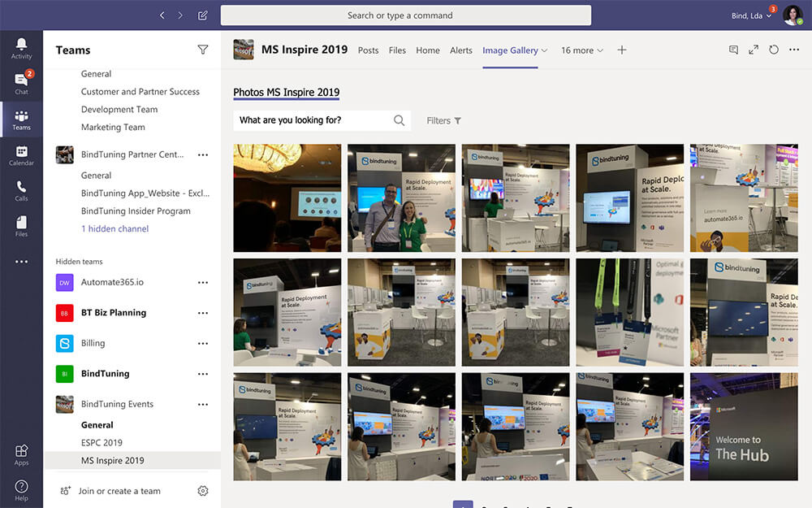Viewport: 812px width, 508px height.
Task: Switch to the Home tab
Action: coord(428,50)
